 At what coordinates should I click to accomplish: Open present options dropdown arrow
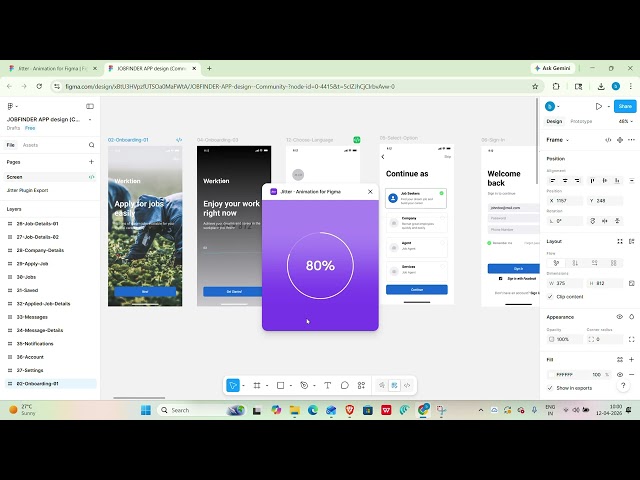coord(609,107)
